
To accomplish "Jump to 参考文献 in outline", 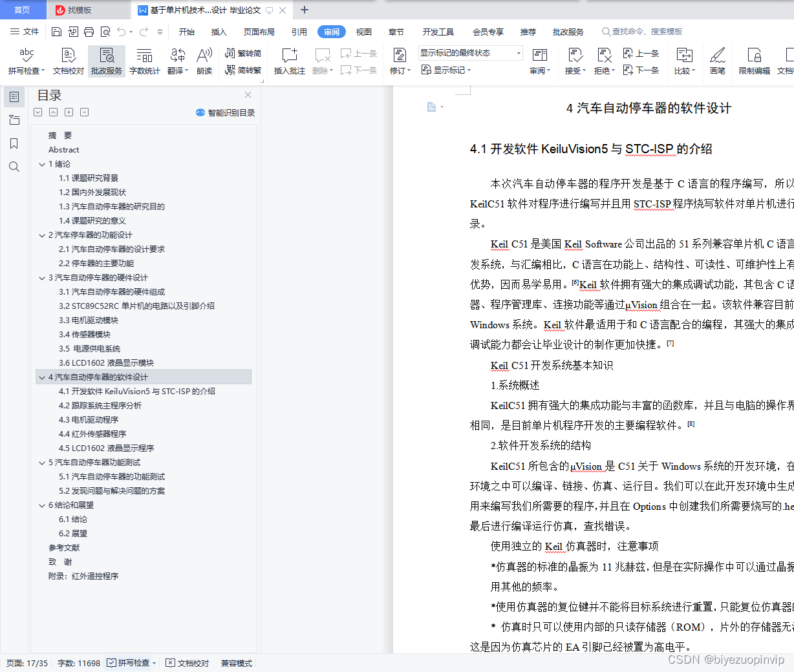I will point(64,548).
